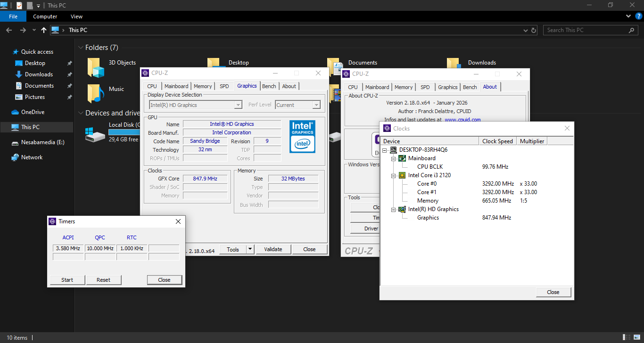644x343 pixels.
Task: Open the View ribbon tab
Action: [76, 16]
